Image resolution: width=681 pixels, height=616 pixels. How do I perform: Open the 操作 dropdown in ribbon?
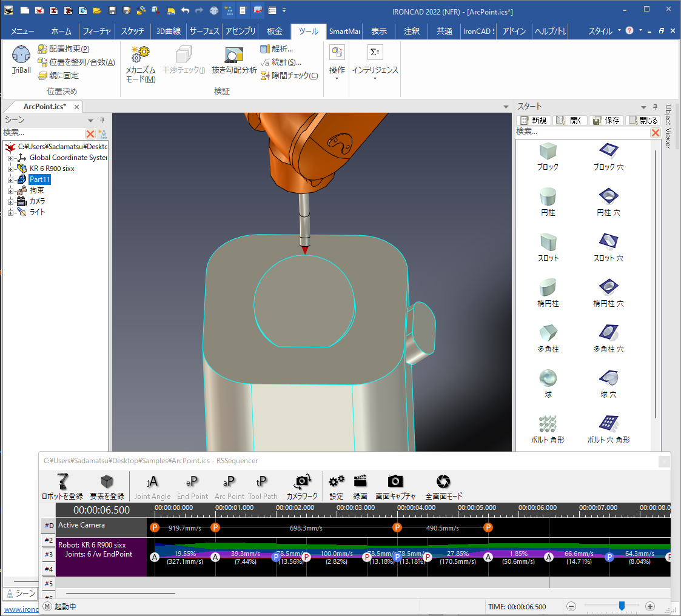tap(337, 70)
